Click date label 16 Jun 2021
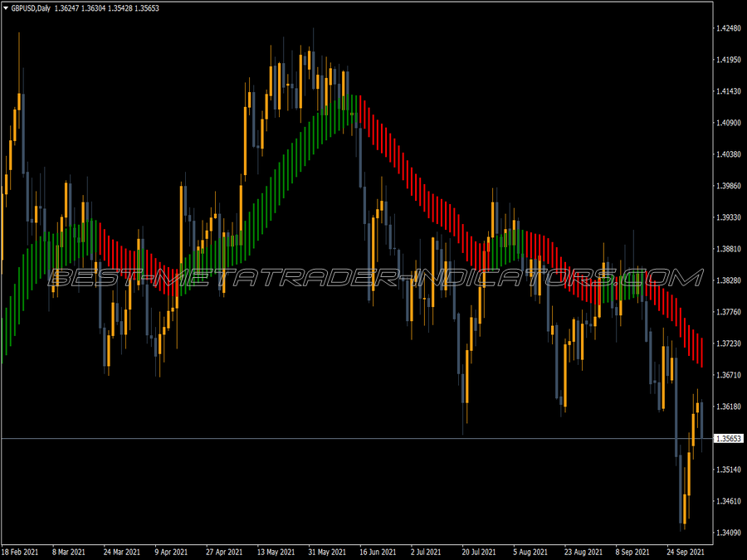 [378, 552]
